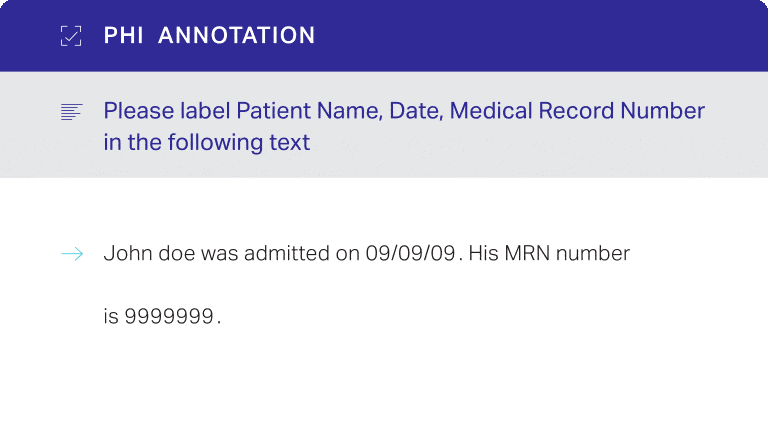Click the teal arrow before the sentence
Image resolution: width=768 pixels, height=432 pixels.
(71, 254)
